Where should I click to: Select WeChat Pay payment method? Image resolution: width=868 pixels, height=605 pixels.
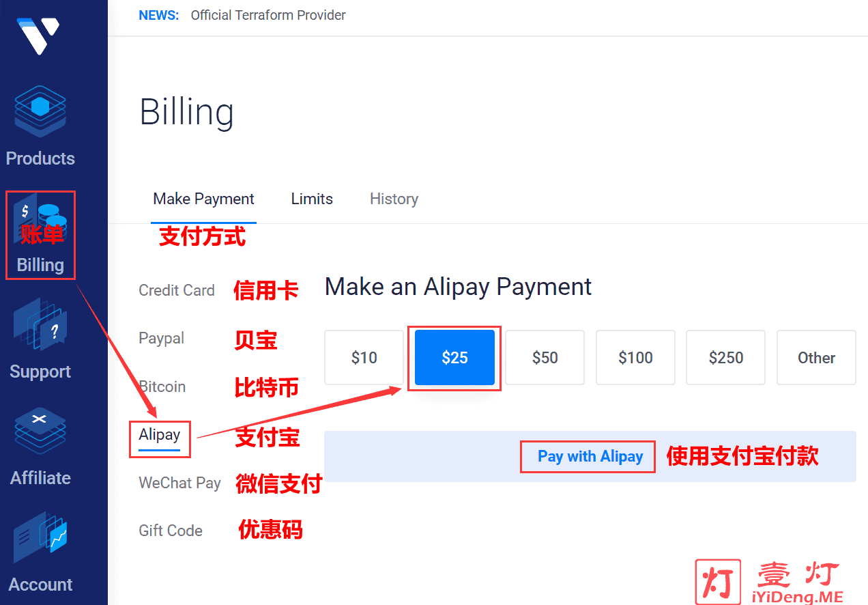click(x=179, y=483)
